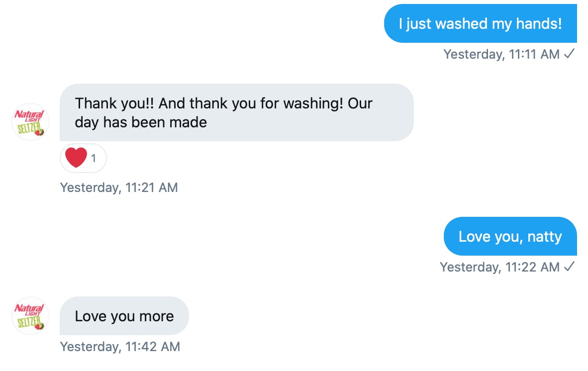588x371 pixels.
Task: Click the delivered checkmark after 11:22 AM
Action: pyautogui.click(x=570, y=267)
